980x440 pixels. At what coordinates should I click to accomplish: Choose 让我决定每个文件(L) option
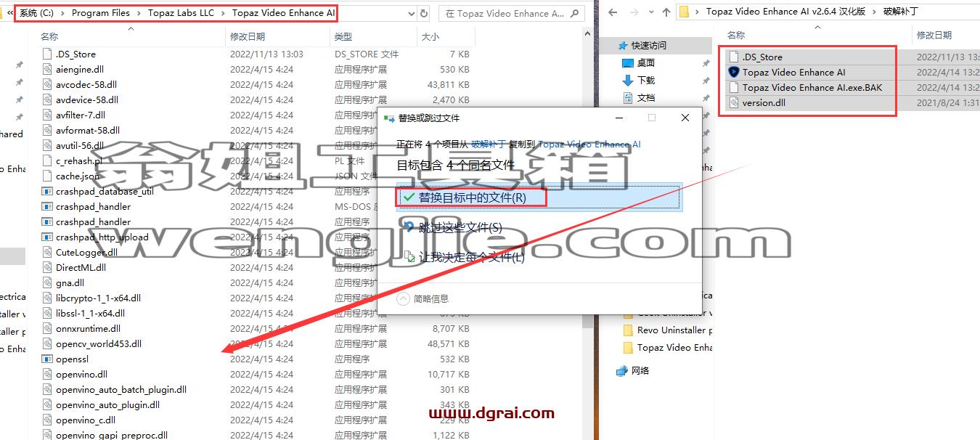[465, 257]
